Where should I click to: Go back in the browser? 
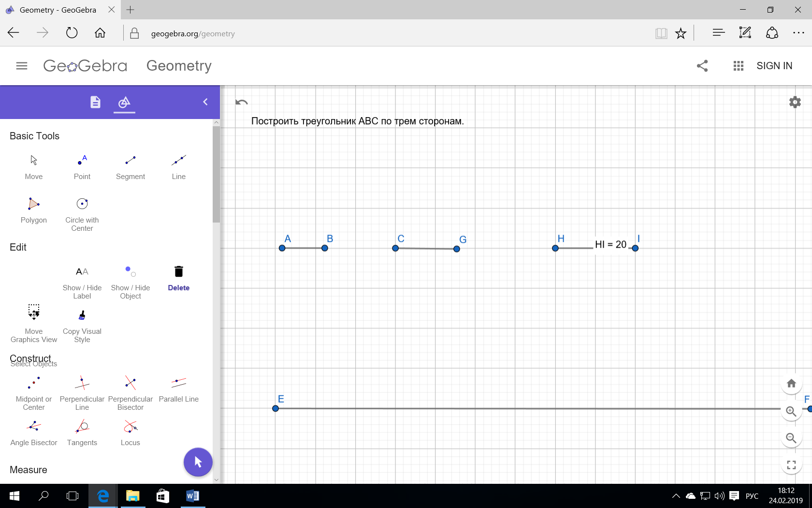14,33
